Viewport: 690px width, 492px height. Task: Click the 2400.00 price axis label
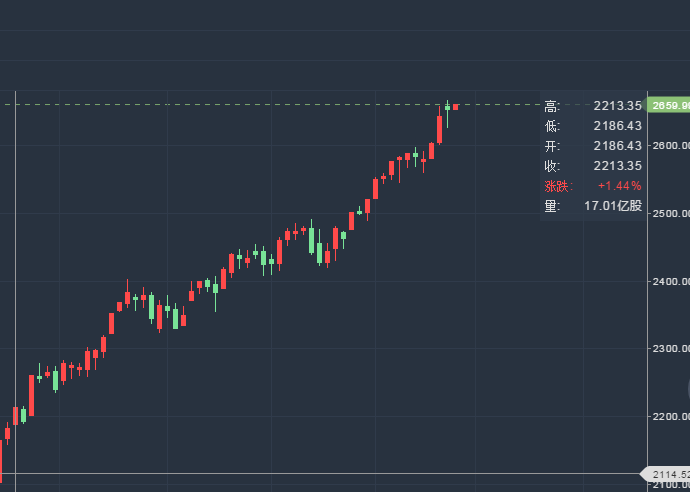coord(671,281)
